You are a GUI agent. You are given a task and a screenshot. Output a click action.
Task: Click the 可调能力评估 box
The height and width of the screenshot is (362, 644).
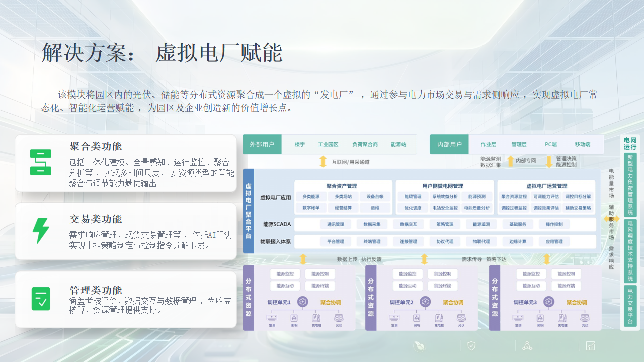(x=546, y=197)
